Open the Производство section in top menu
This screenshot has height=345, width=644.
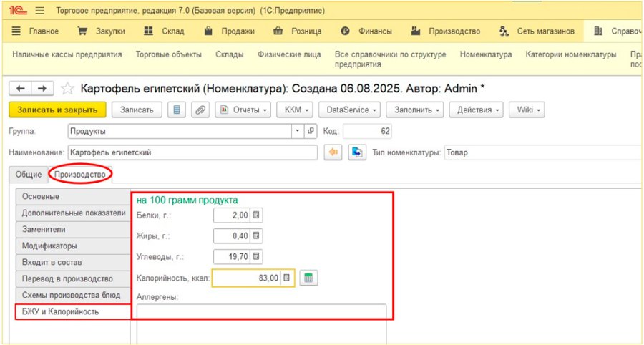[x=446, y=31]
